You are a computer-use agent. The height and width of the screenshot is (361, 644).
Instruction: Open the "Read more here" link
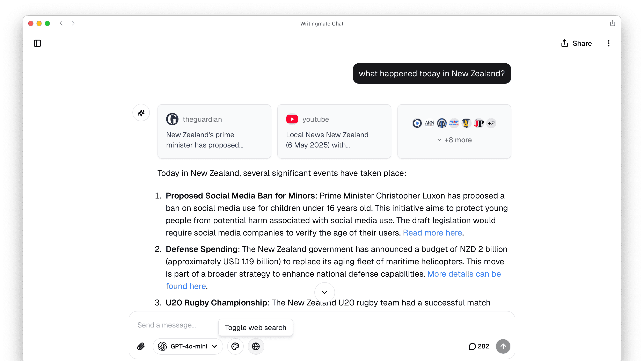(x=432, y=233)
